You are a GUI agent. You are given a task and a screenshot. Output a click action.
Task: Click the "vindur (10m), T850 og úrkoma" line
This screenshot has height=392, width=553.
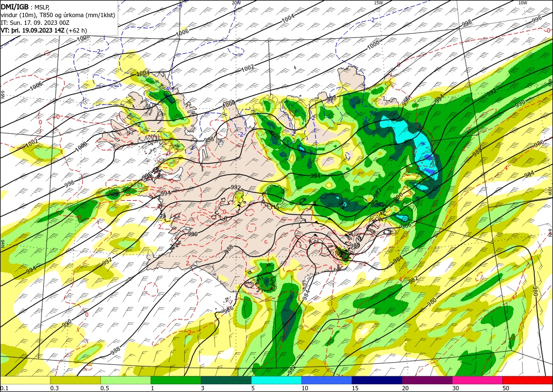coord(58,14)
